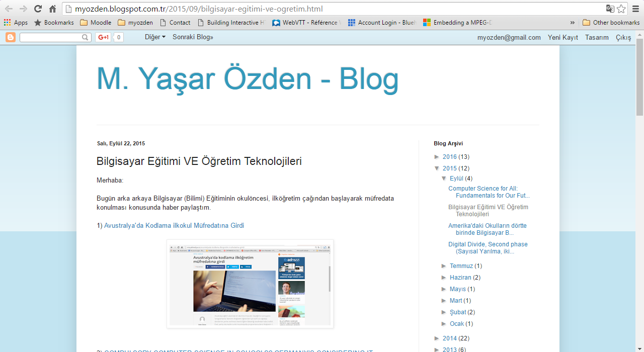Open the Account Login Bluehost bookmark

(x=382, y=22)
